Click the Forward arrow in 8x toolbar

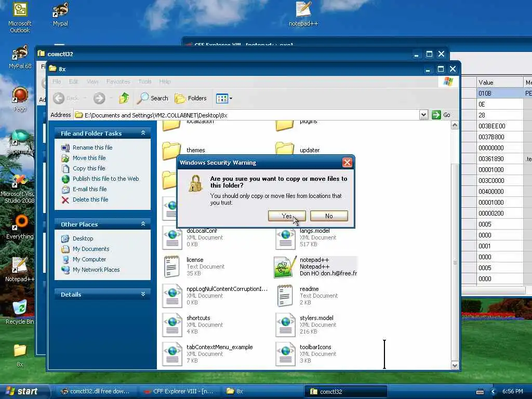point(99,98)
